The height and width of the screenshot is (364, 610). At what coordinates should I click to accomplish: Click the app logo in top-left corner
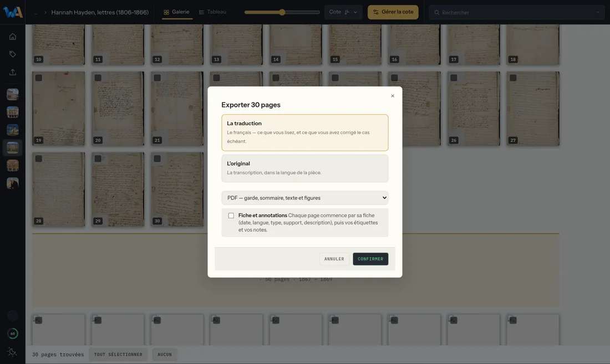pos(12,12)
